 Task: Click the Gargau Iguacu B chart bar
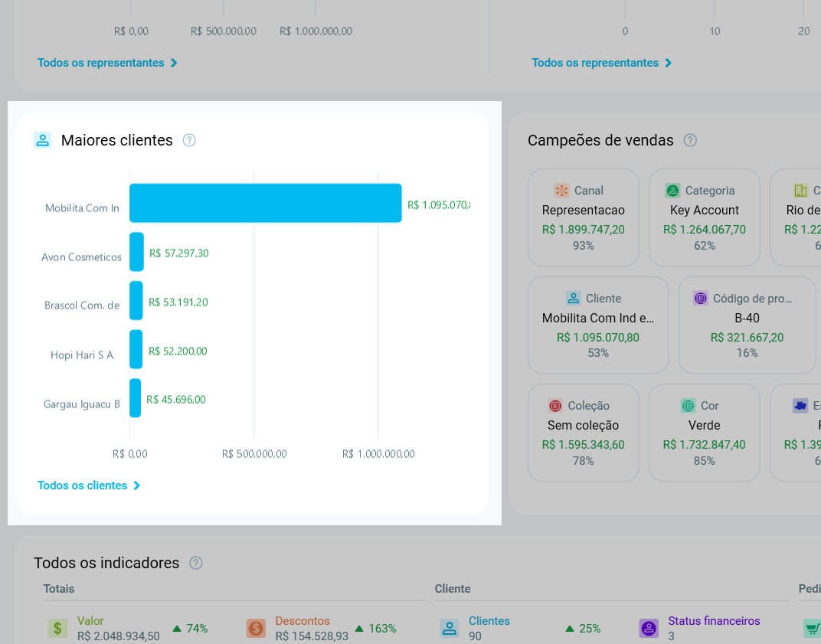click(x=135, y=398)
